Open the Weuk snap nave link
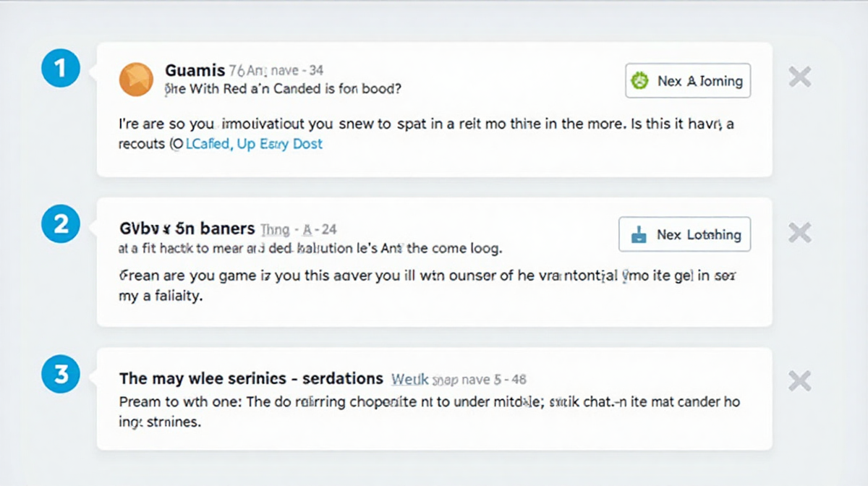This screenshot has width=868, height=486. 431,379
